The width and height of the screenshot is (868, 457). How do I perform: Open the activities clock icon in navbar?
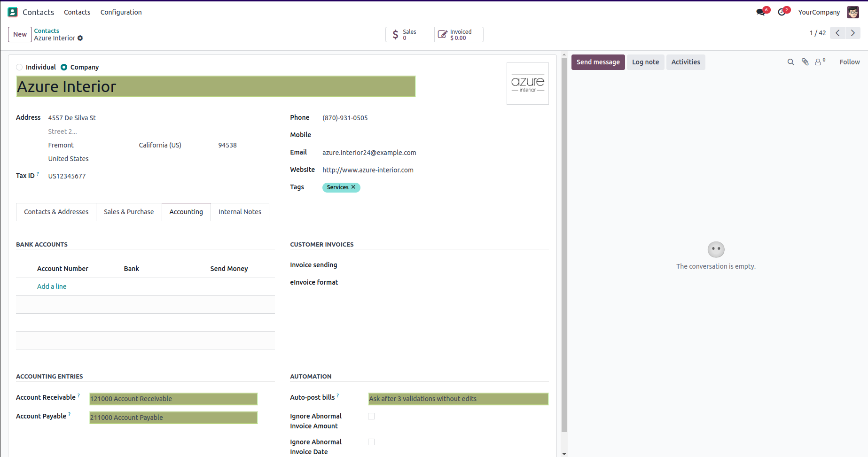(783, 12)
